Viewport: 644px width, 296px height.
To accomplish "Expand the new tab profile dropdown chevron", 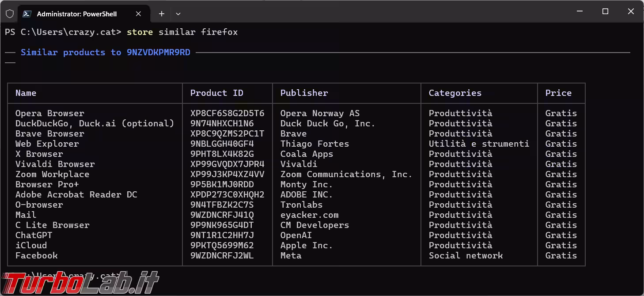I will click(178, 14).
